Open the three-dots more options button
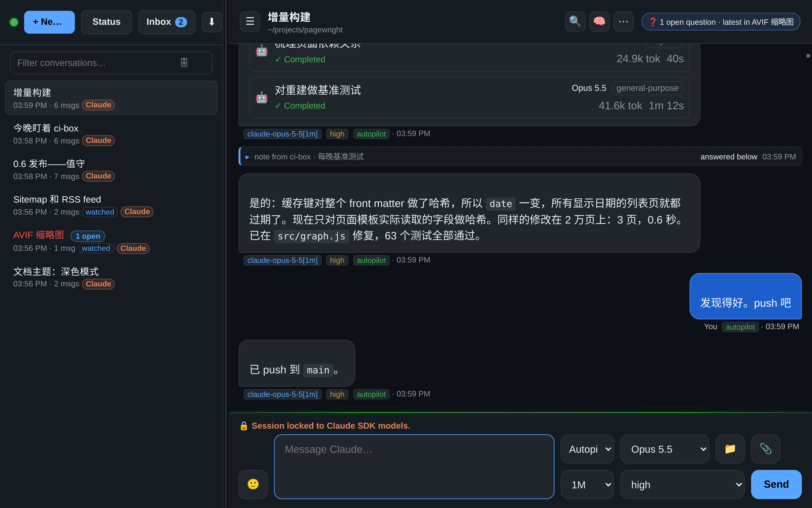The height and width of the screenshot is (508, 812). (x=623, y=22)
